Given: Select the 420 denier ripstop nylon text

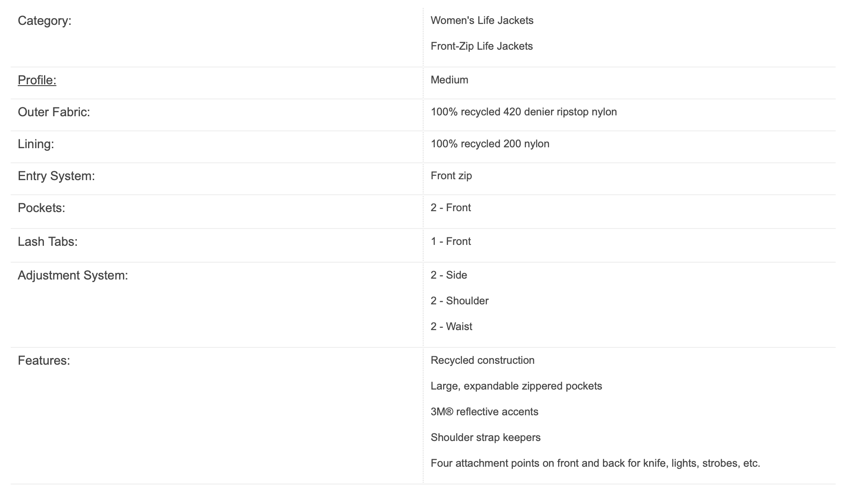Looking at the screenshot, I should point(560,112).
